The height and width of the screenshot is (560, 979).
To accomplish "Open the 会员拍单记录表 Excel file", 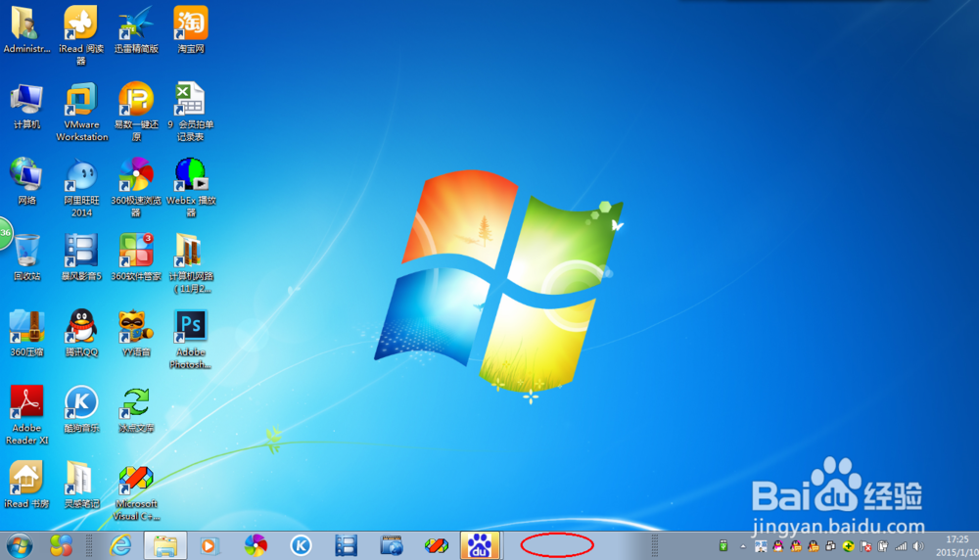I will click(191, 113).
